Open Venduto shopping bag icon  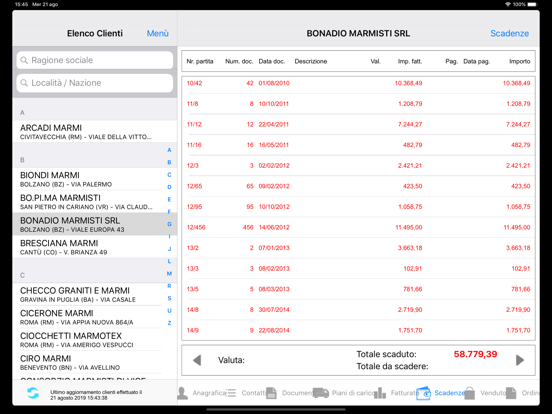pyautogui.click(x=470, y=393)
